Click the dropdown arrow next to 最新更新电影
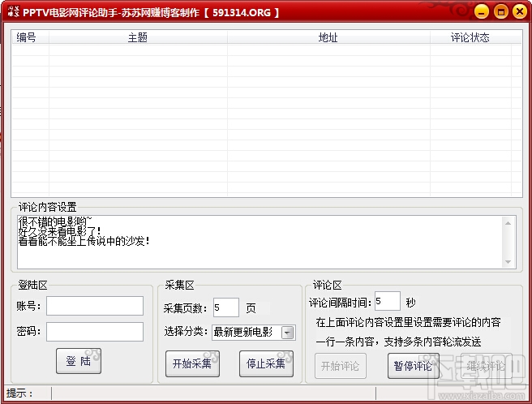Viewport: 532px width, 404px height. tap(288, 333)
